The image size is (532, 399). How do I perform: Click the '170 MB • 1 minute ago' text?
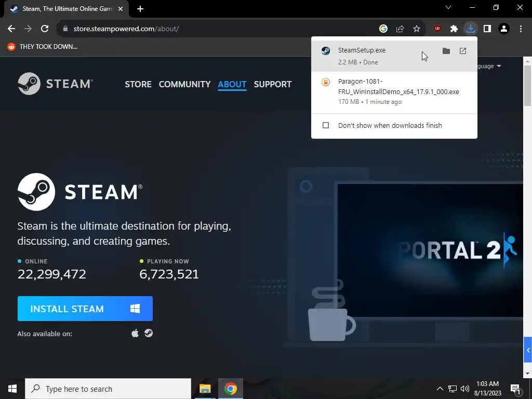[370, 102]
